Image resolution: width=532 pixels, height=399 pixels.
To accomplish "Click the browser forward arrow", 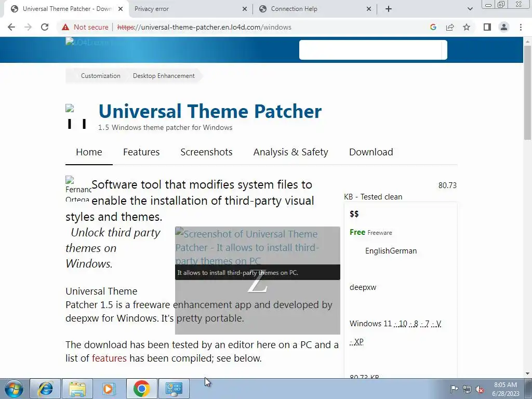I will 28,27.
